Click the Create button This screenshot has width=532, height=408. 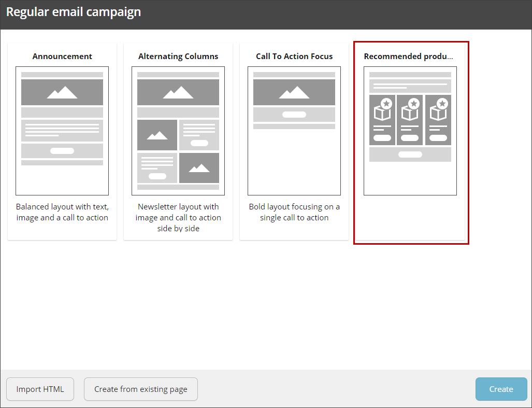click(501, 389)
